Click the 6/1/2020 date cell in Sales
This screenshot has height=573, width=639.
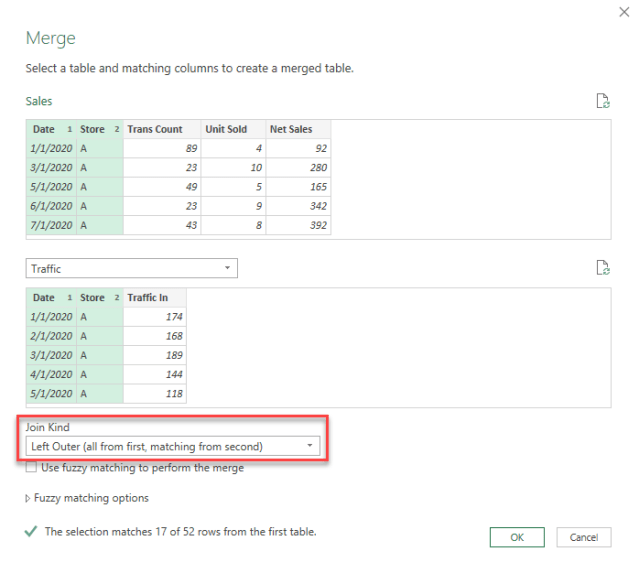click(x=51, y=206)
